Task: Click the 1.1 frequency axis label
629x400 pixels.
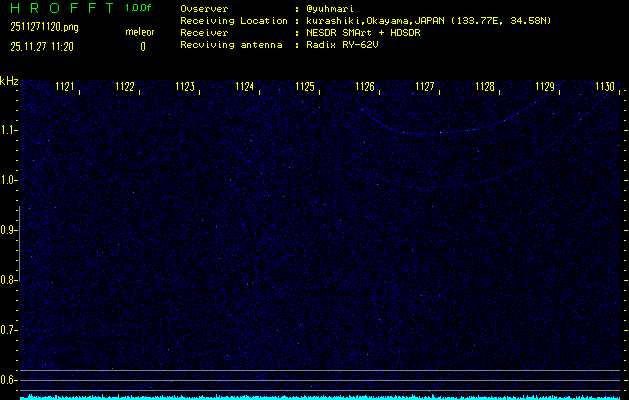Action: point(9,130)
